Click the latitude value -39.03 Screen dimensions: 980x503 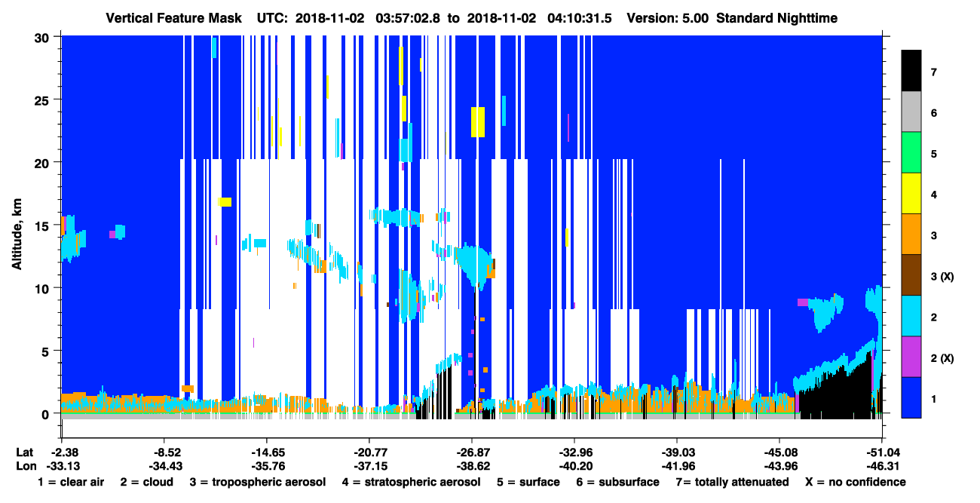pos(677,452)
